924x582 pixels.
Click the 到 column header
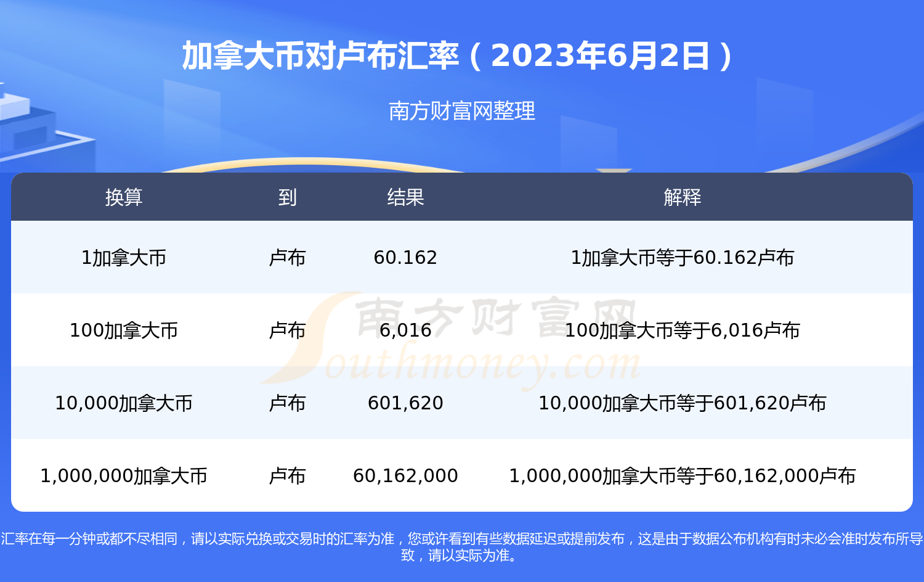click(x=287, y=197)
